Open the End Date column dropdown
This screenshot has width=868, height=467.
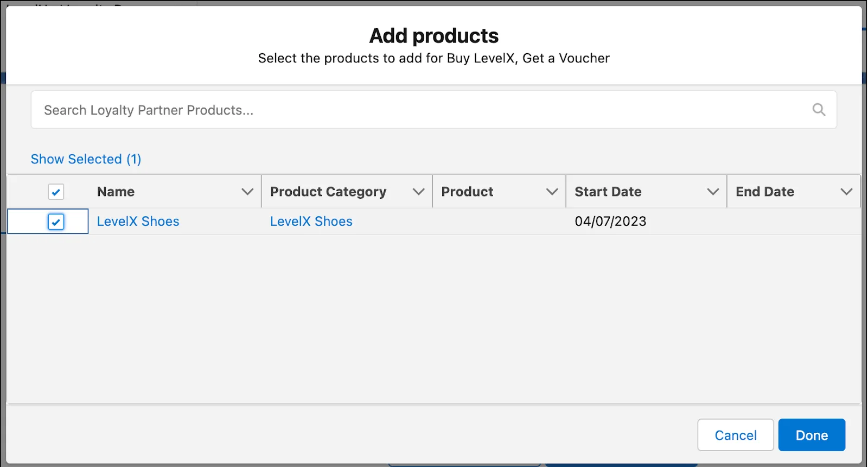point(846,192)
